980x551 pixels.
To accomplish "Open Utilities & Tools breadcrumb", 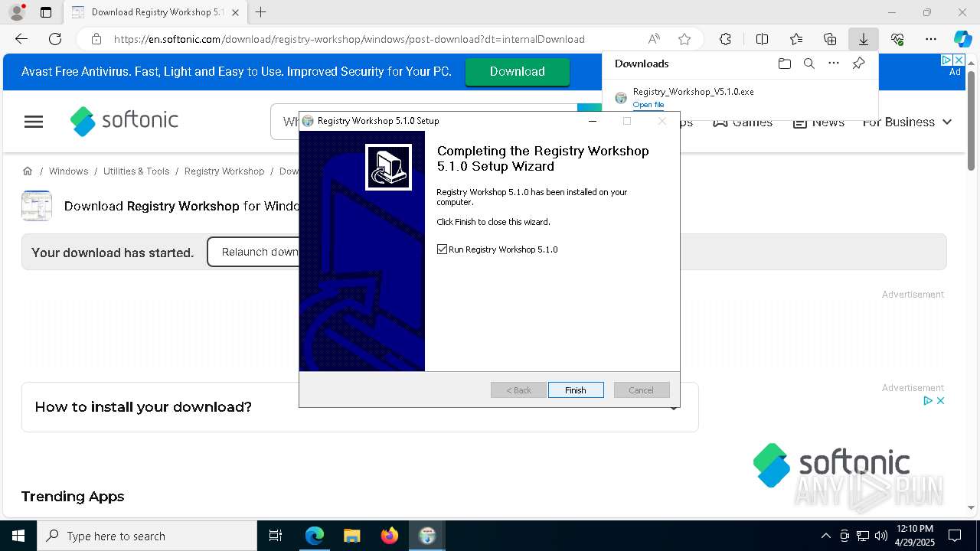I will tap(136, 171).
